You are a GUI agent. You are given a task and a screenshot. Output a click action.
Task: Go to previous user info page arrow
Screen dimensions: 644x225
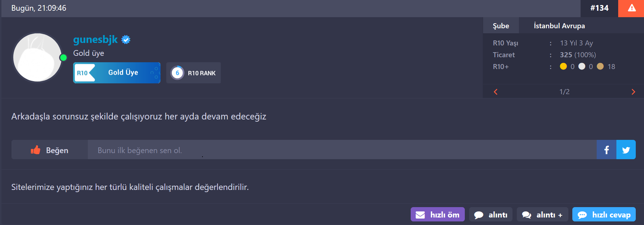(x=496, y=92)
